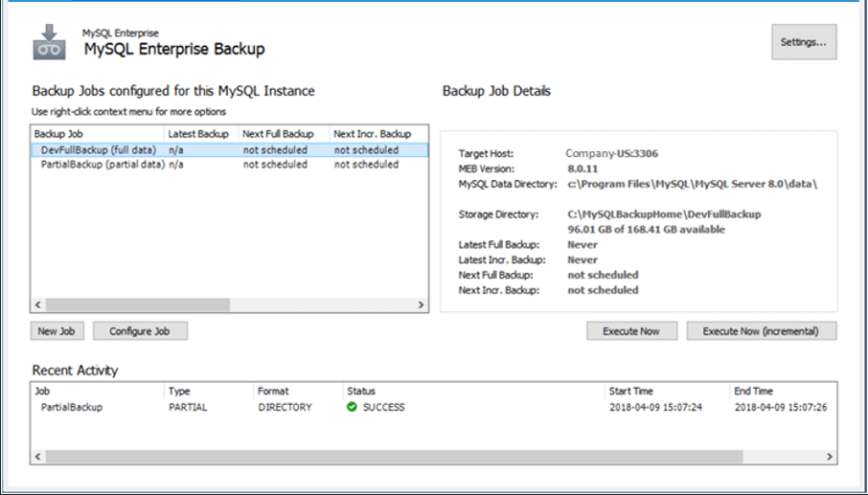The image size is (868, 495).
Task: Click start time 2018-04-09 15:07:24
Action: pyautogui.click(x=656, y=407)
